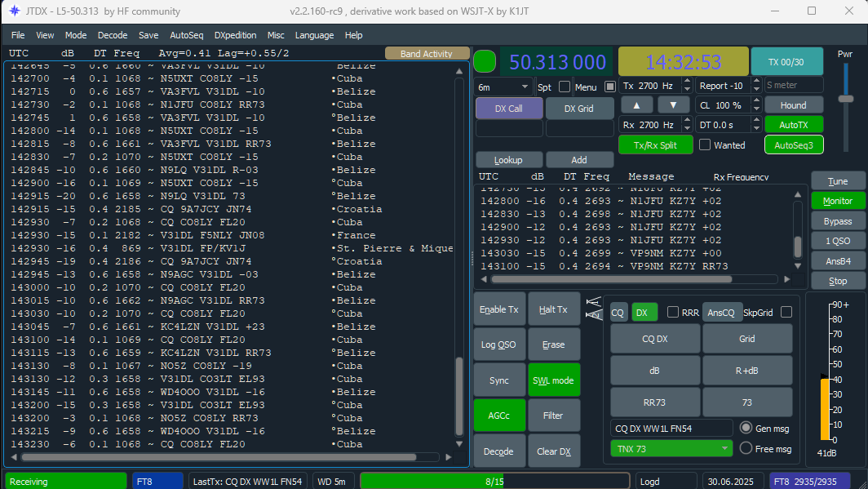Click the Stop button

coord(838,281)
